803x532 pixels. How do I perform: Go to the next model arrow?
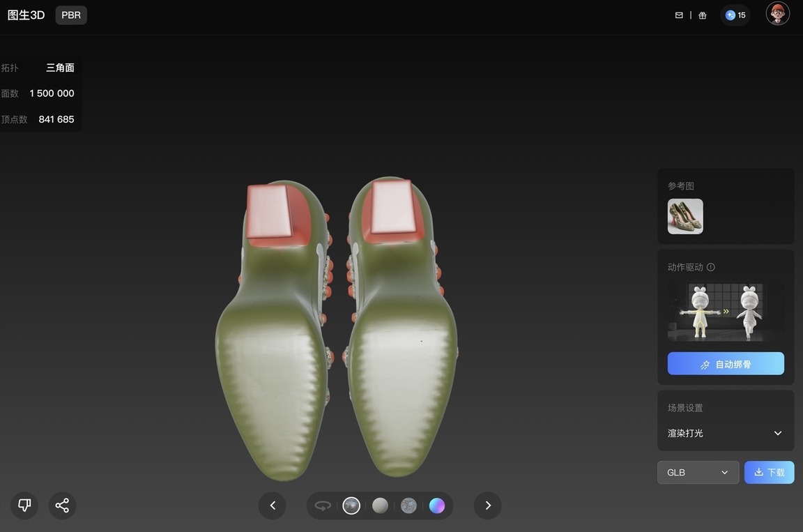pyautogui.click(x=487, y=506)
